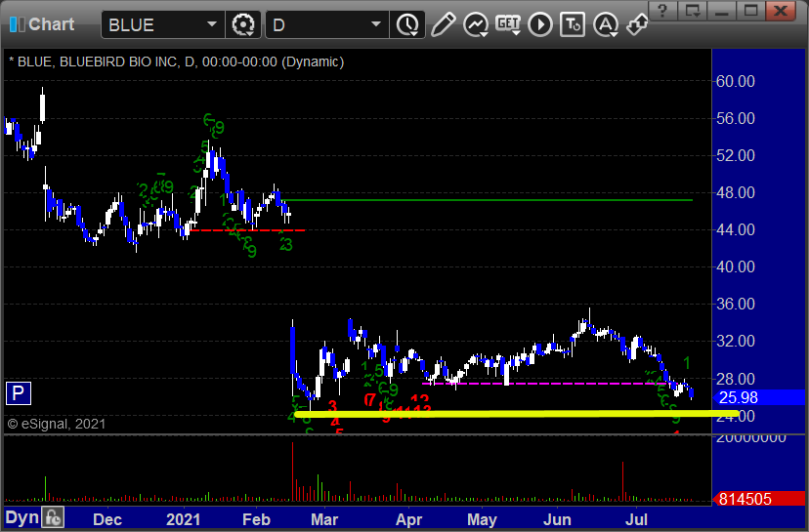The width and height of the screenshot is (809, 532).
Task: Start bar replay with play icon
Action: 540,24
